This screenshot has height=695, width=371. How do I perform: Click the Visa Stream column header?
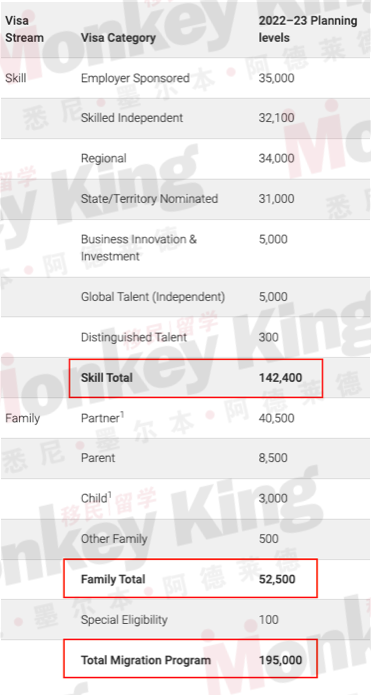click(x=24, y=29)
